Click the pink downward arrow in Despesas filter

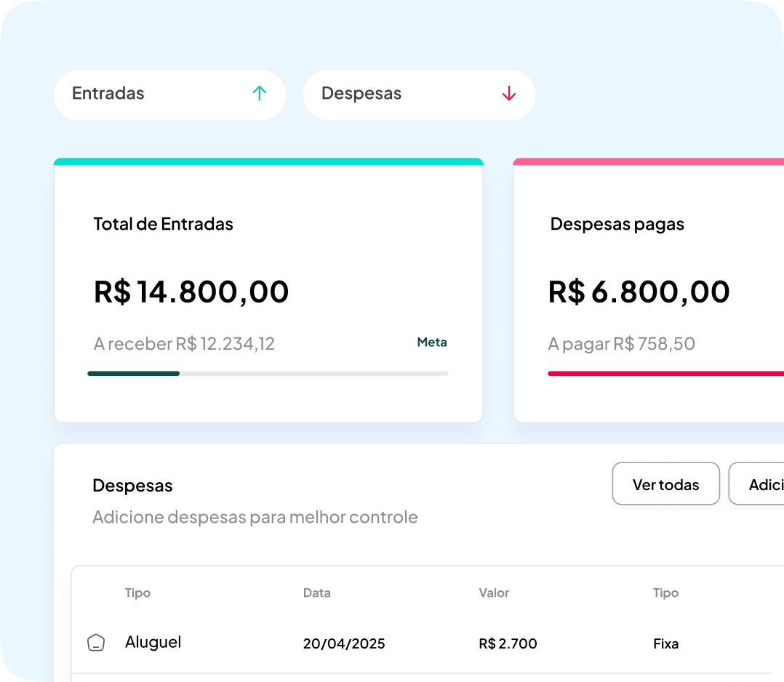508,94
